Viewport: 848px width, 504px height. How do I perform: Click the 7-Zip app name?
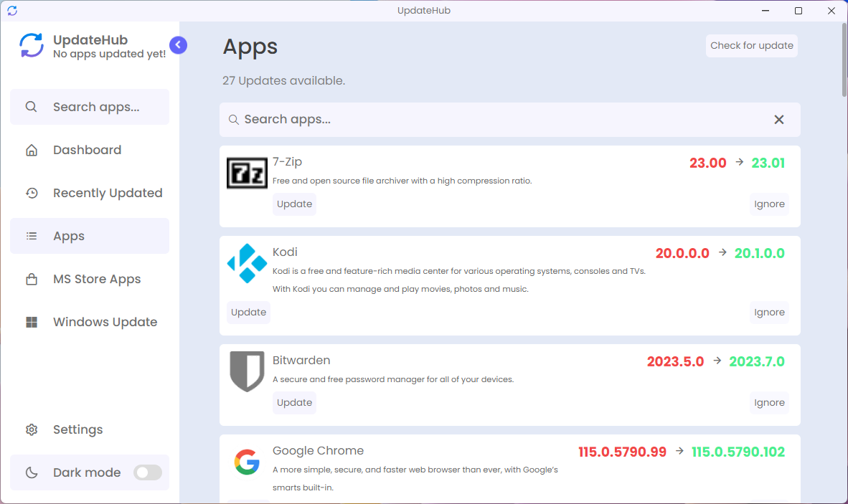pos(287,161)
